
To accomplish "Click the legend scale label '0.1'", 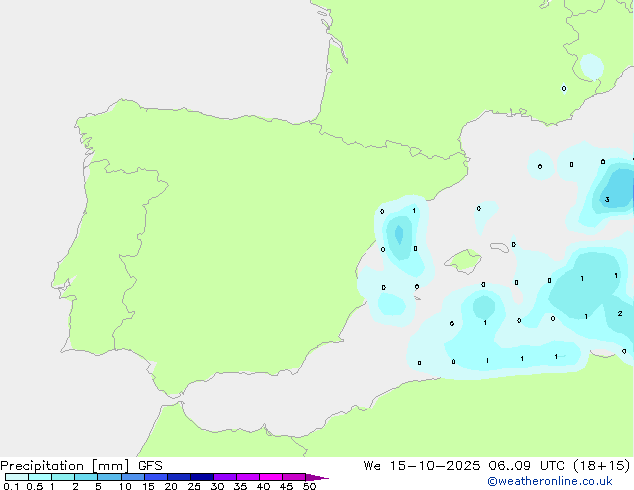I will (11, 486).
